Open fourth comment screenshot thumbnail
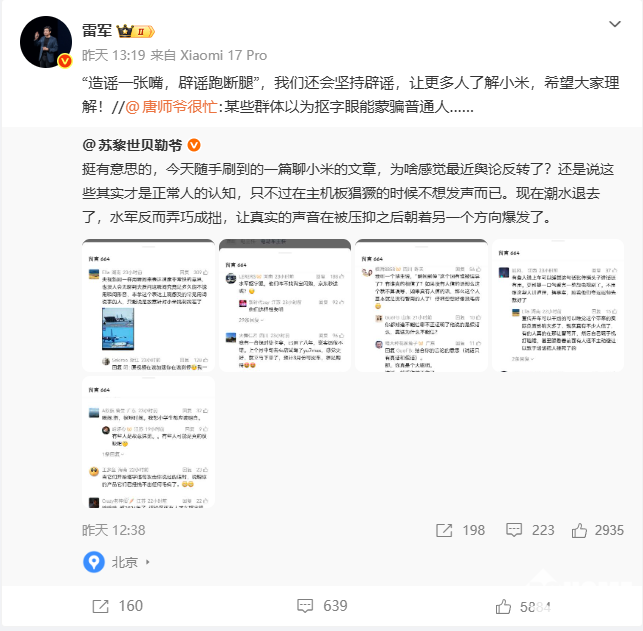 (558, 305)
